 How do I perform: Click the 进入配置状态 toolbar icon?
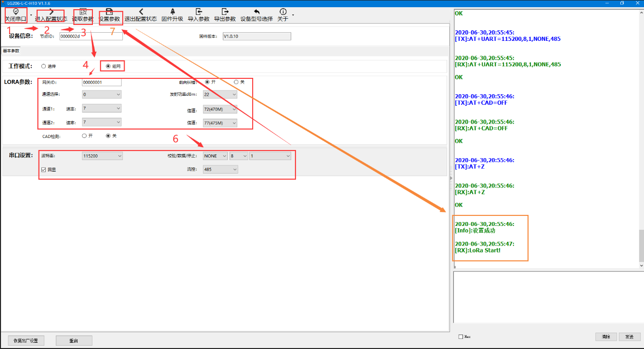[x=51, y=12]
